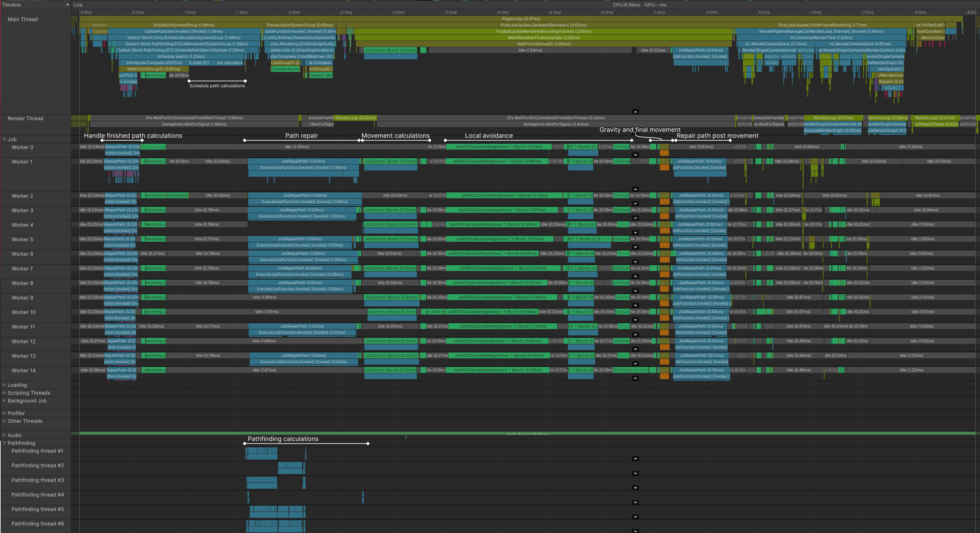
Task: Toggle the Live button
Action: (x=78, y=5)
